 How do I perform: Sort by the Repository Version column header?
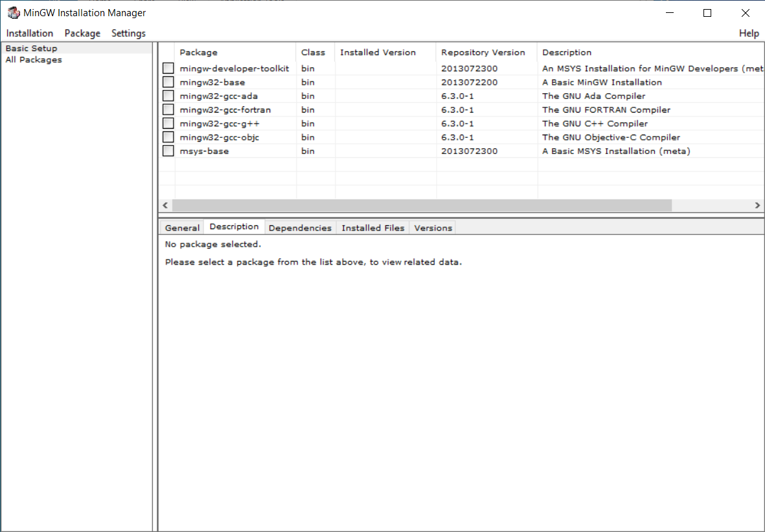tap(483, 52)
